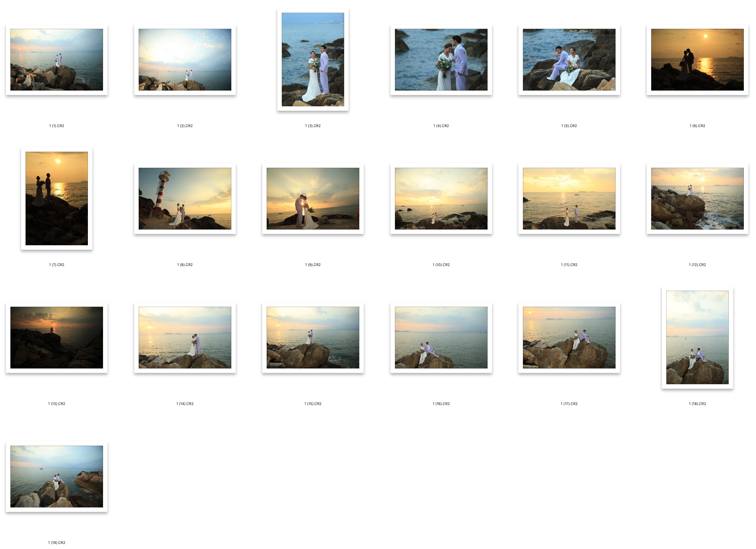Select the golden sunset seascape 1 (11).CR2

(x=568, y=198)
